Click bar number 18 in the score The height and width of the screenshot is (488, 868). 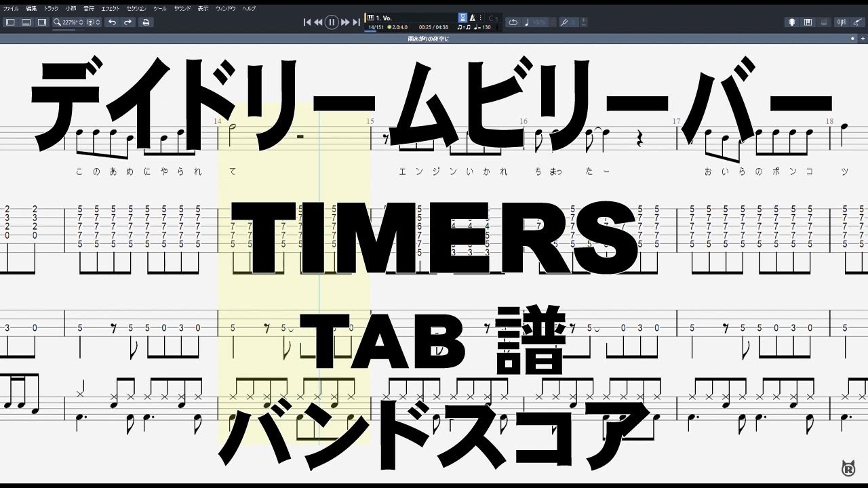[x=829, y=121]
